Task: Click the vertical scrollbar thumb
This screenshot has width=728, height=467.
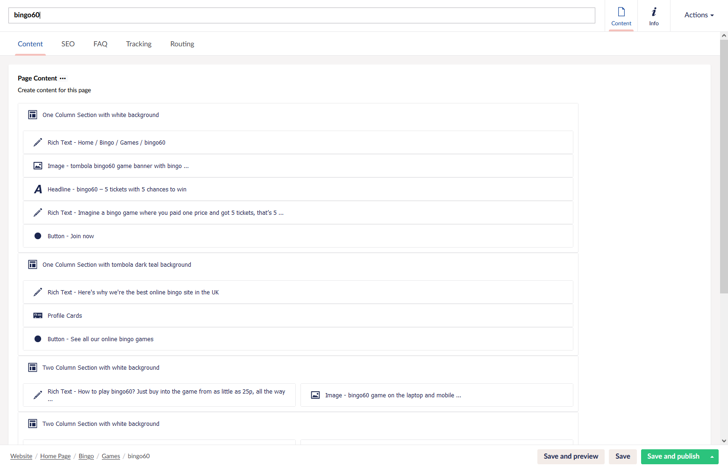Action: 724,166
